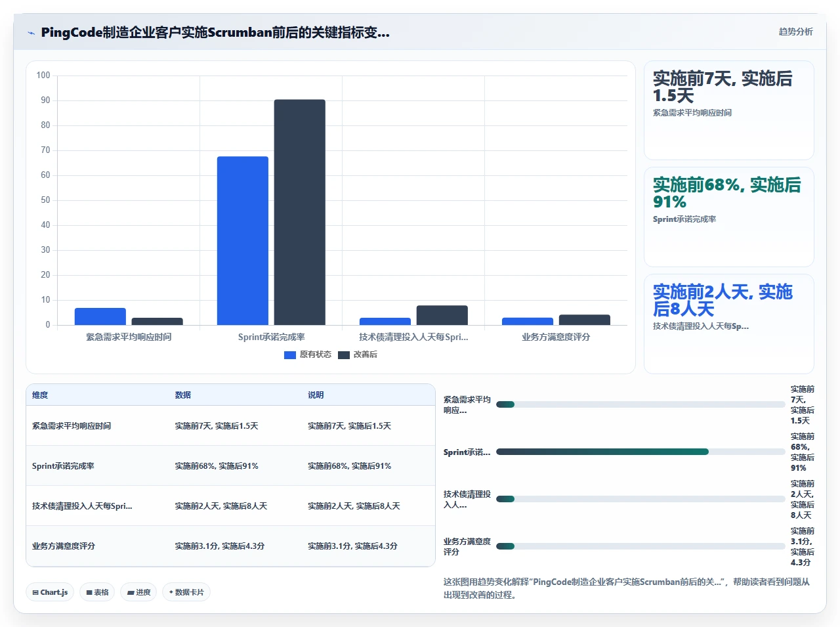
Task: Click the dark bar for 技术债清理投入人天
Action: click(442, 315)
